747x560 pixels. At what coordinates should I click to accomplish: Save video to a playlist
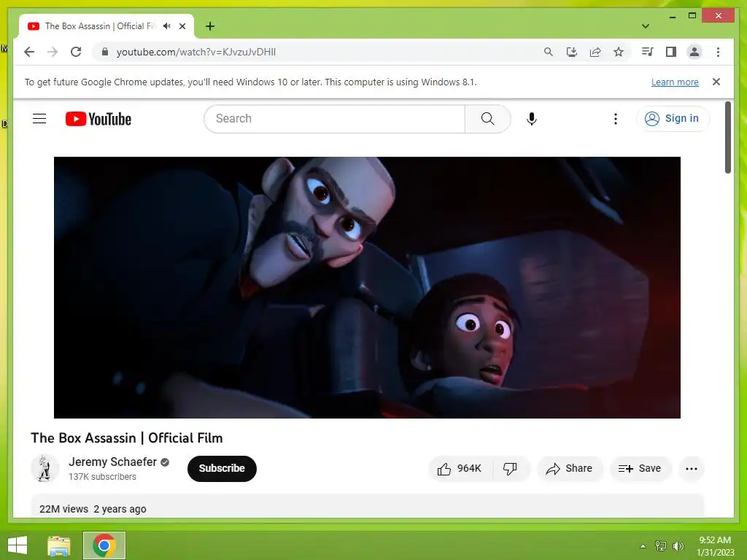pyautogui.click(x=640, y=469)
